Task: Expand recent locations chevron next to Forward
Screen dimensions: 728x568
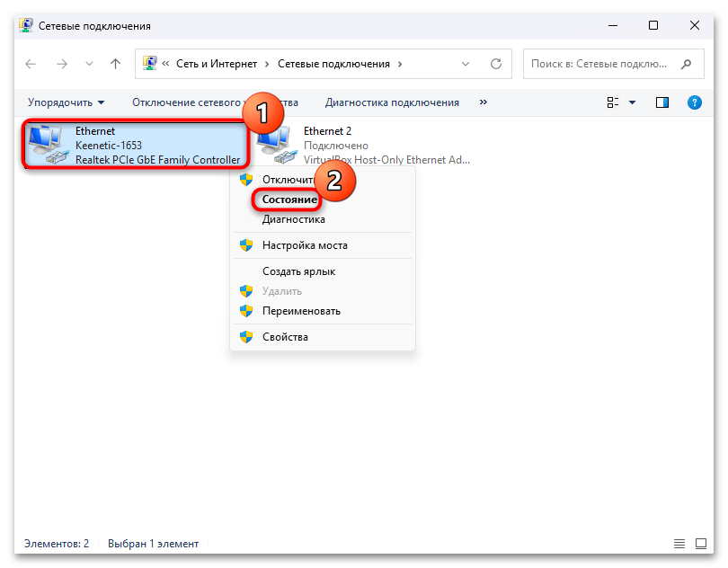Action: point(88,65)
